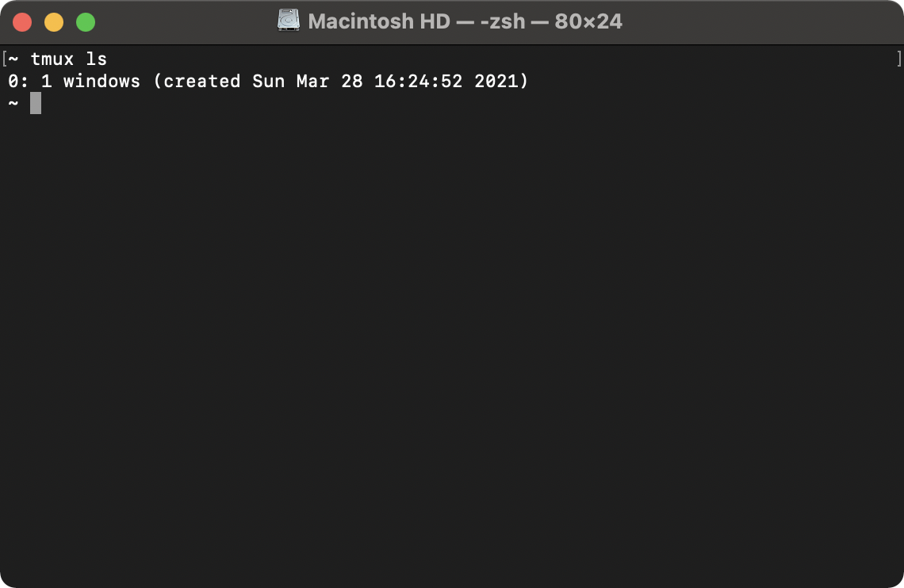The width and height of the screenshot is (904, 588).
Task: Click the date number 28 in output
Action: (x=351, y=81)
